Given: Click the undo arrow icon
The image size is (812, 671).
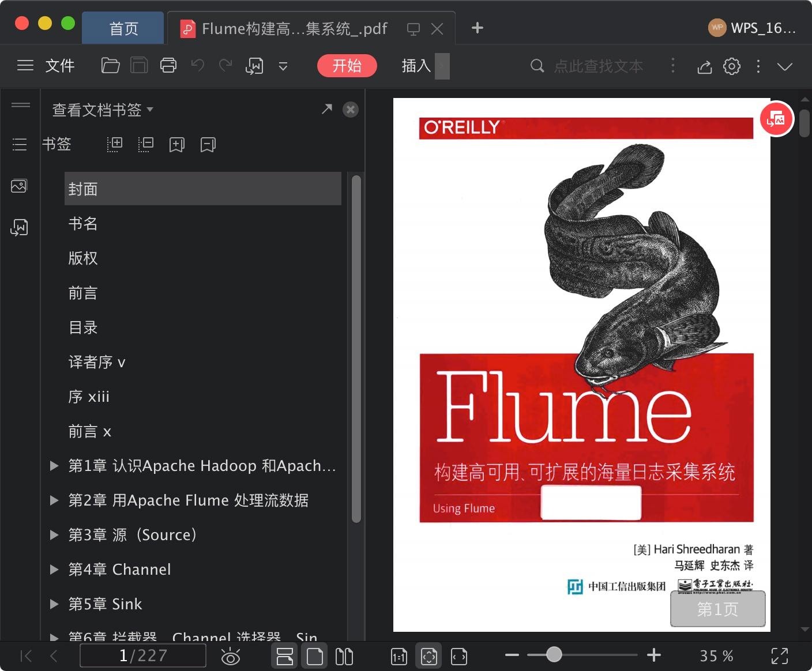Looking at the screenshot, I should [x=198, y=66].
